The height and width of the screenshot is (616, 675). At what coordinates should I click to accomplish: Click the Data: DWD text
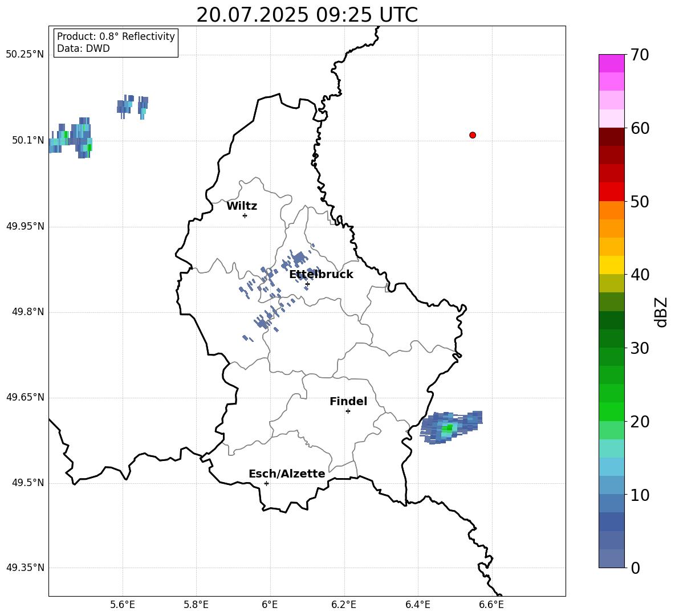(x=83, y=48)
